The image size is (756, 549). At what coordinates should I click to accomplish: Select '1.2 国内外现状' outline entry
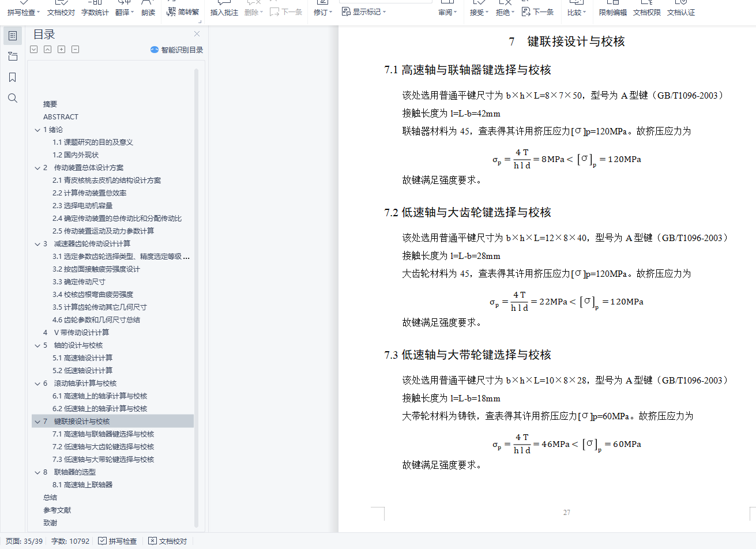(76, 155)
